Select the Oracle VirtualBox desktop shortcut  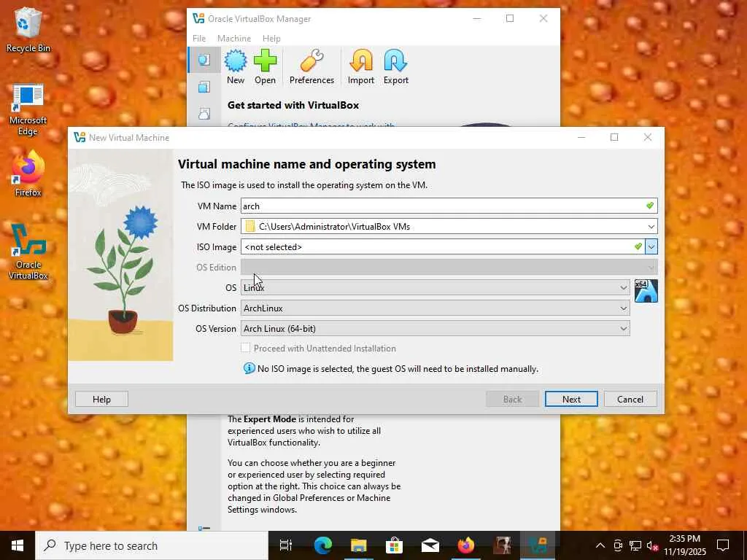[x=28, y=252]
